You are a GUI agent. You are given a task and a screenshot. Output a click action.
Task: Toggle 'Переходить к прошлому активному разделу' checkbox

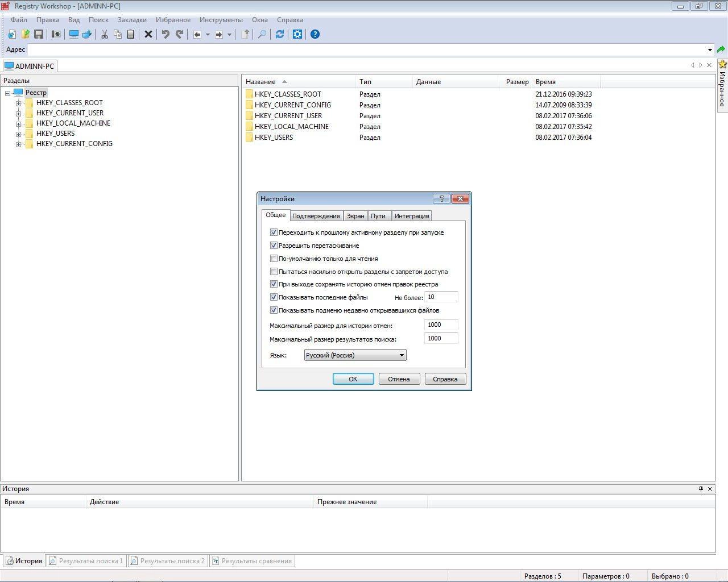(x=274, y=232)
